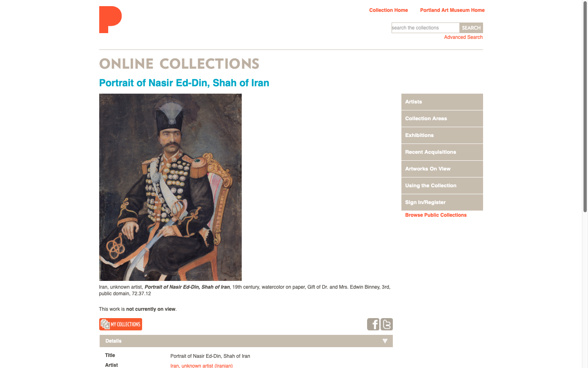Go to Exhibitions section

442,135
